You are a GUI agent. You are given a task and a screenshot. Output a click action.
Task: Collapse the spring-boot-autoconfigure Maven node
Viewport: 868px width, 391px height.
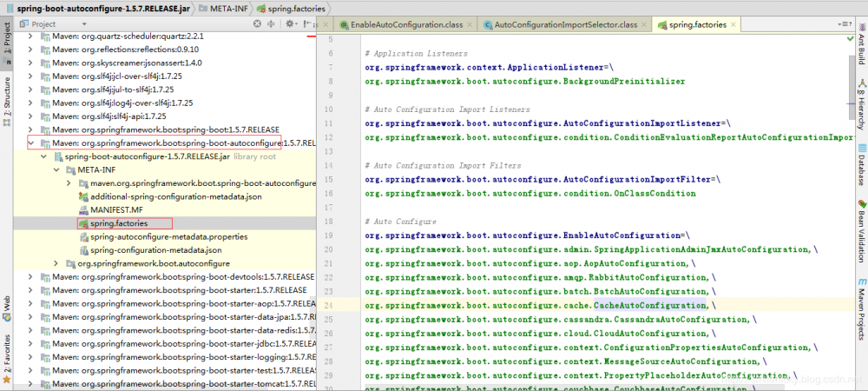point(32,142)
